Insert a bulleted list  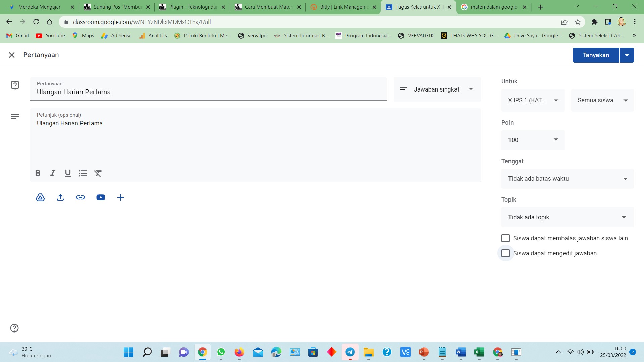[x=83, y=173]
